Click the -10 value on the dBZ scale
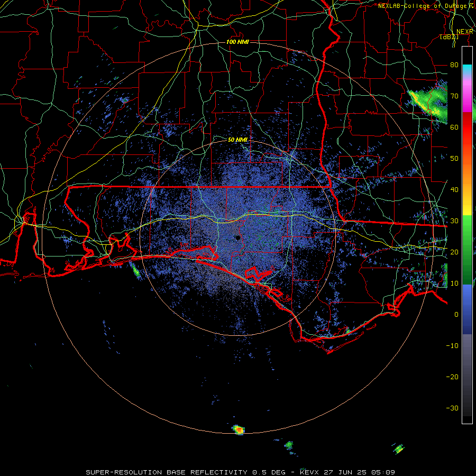The image size is (476, 476). click(452, 346)
